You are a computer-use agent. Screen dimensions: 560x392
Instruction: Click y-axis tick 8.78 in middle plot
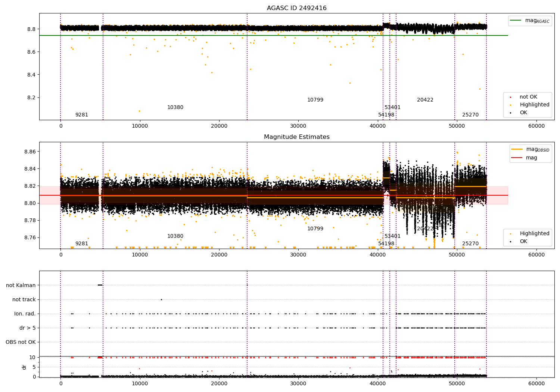pyautogui.click(x=30, y=220)
